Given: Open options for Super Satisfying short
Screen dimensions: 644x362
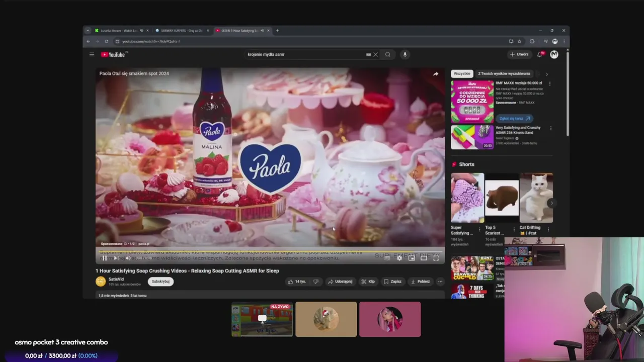Looking at the screenshot, I should (479, 229).
